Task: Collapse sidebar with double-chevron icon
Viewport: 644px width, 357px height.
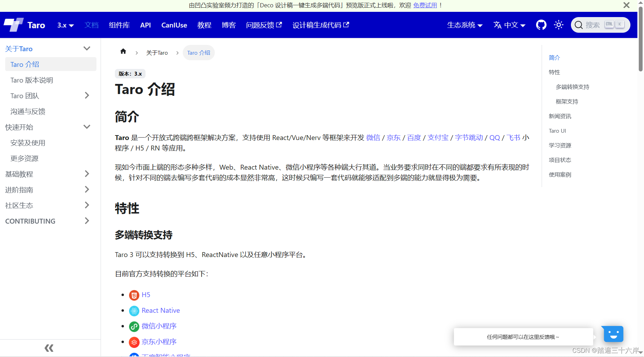Action: tap(49, 348)
